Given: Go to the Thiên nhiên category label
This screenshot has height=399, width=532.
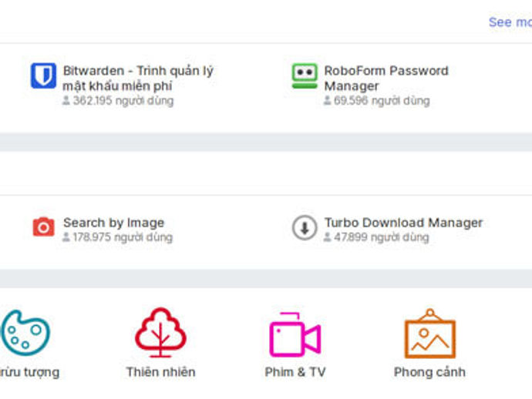Looking at the screenshot, I should (x=161, y=372).
